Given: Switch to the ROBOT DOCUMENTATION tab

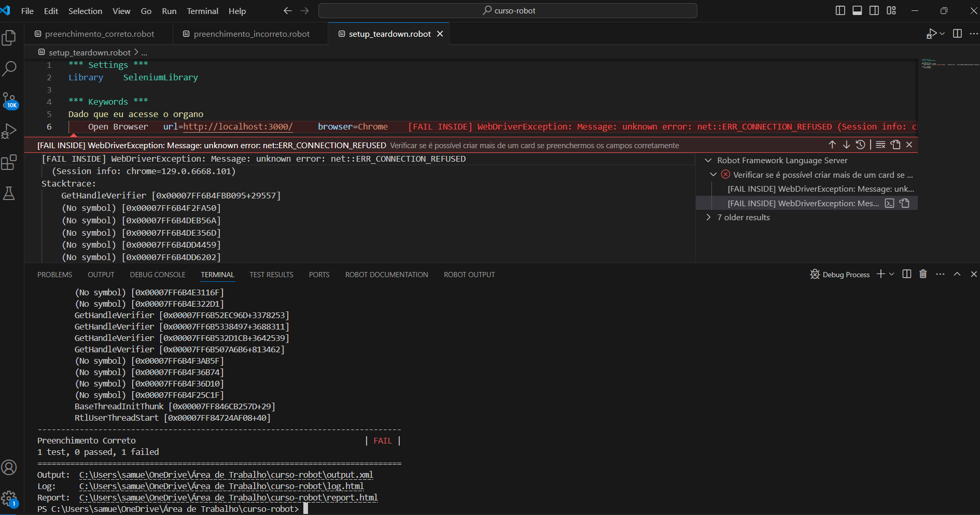Looking at the screenshot, I should pyautogui.click(x=387, y=275).
